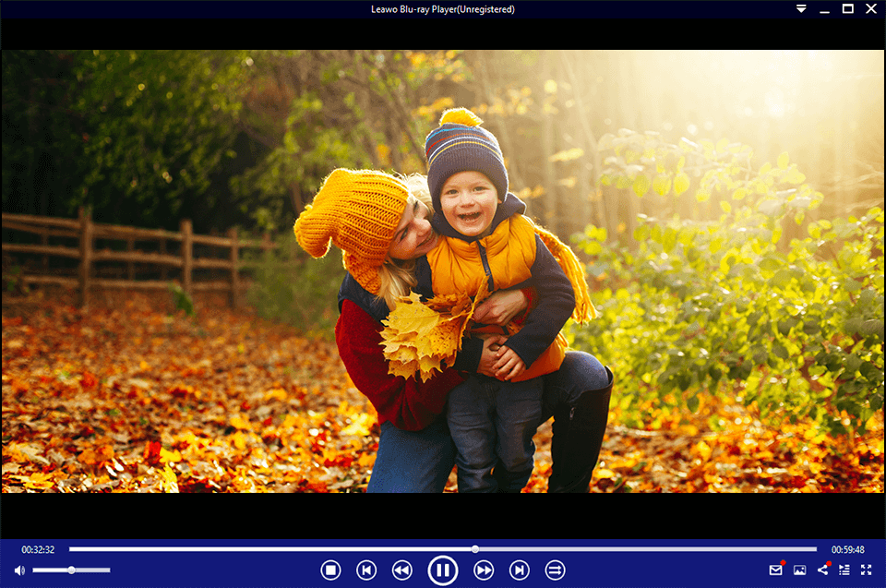The image size is (886, 588).
Task: Change the playback order mode icon
Action: pyautogui.click(x=555, y=570)
